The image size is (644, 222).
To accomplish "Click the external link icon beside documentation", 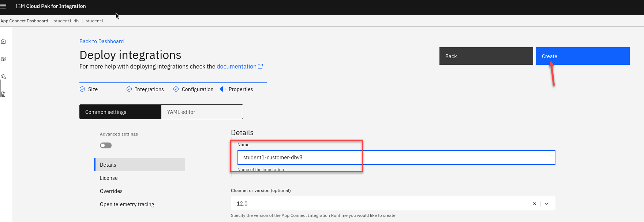I will [x=261, y=66].
